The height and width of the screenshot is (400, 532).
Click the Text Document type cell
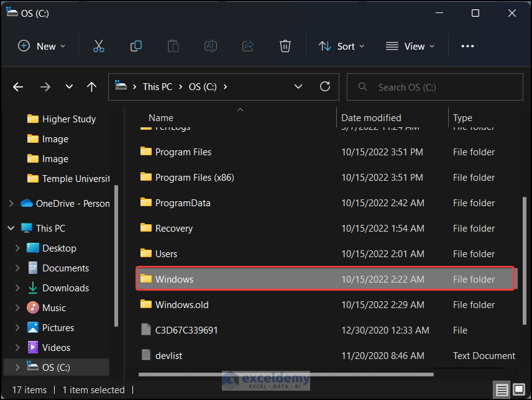point(484,356)
